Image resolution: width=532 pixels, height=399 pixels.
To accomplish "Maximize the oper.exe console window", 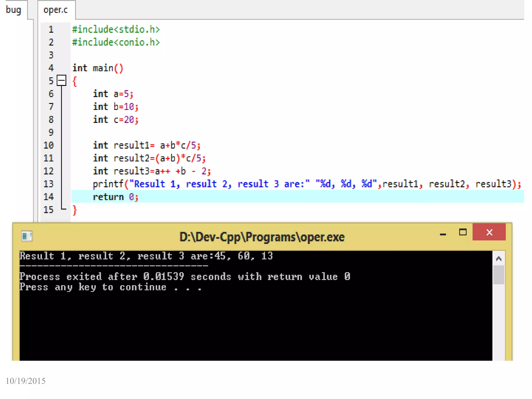I will point(463,232).
